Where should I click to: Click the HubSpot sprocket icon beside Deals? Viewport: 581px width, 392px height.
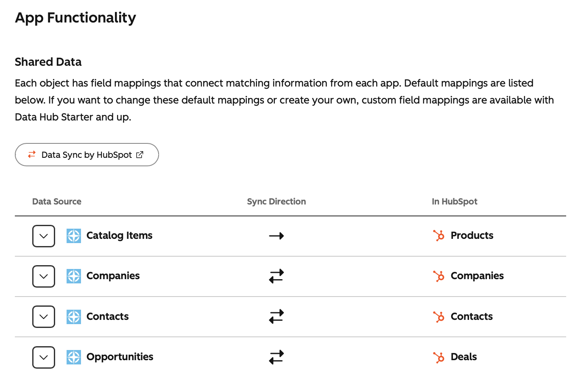(x=439, y=357)
